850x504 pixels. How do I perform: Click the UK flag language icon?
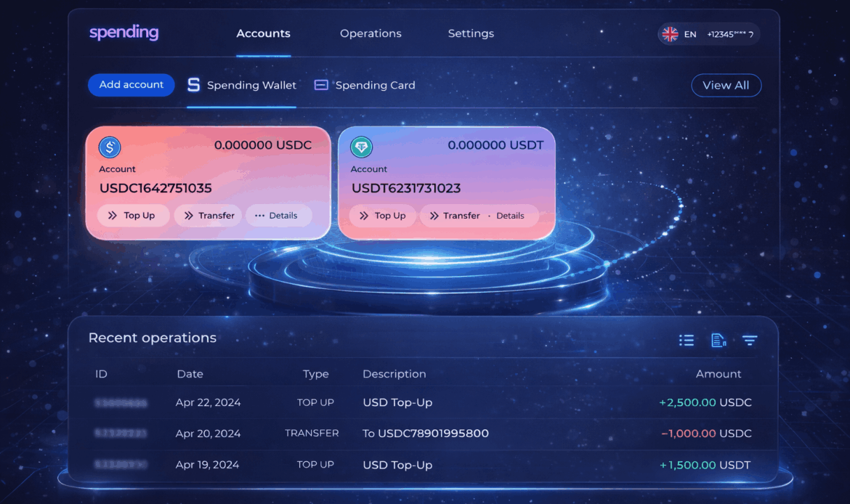(x=670, y=34)
